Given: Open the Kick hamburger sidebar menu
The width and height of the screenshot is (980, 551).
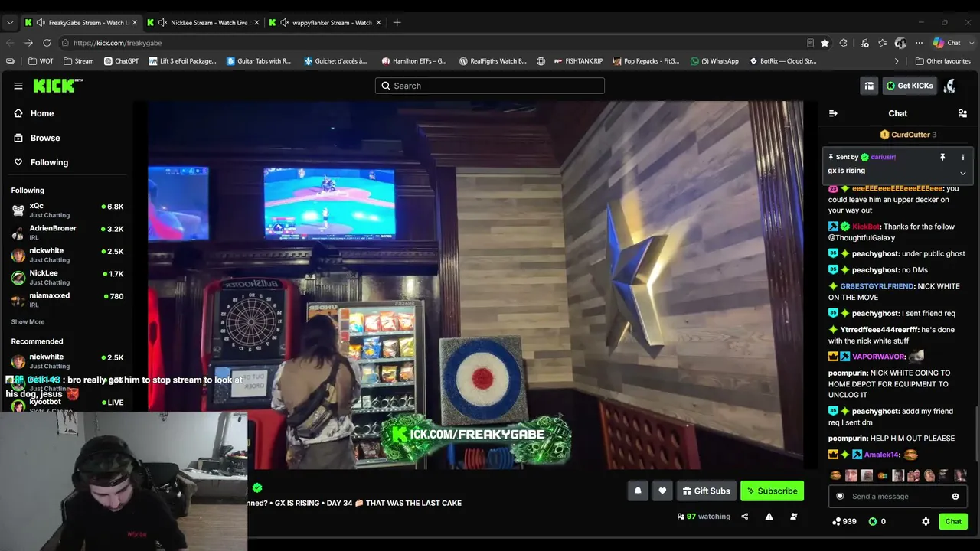Looking at the screenshot, I should [x=18, y=86].
